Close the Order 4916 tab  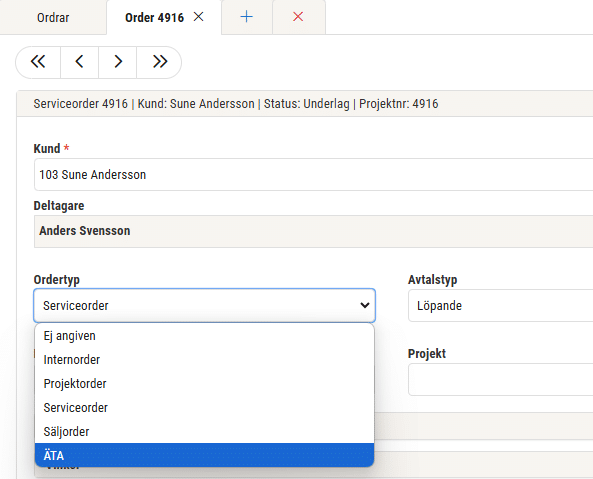click(x=199, y=17)
